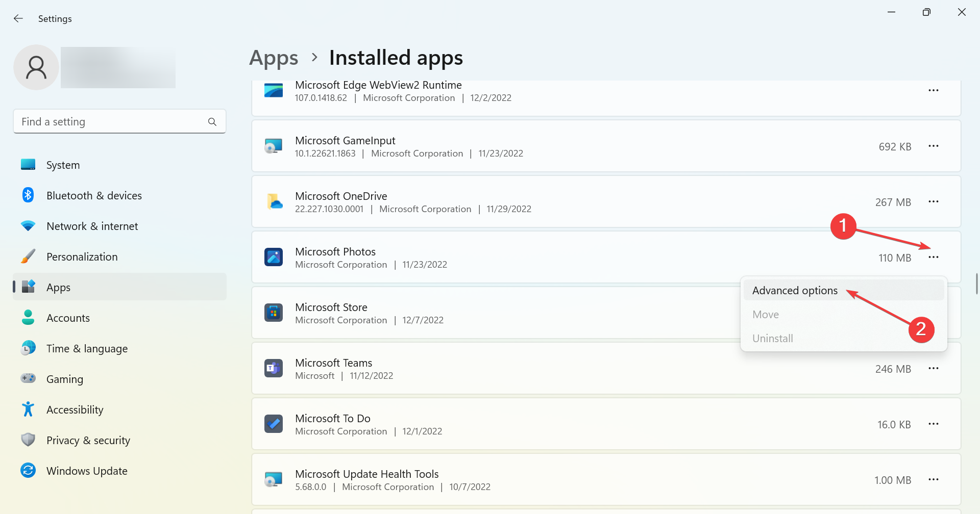
Task: Click the Accounts person icon
Action: click(28, 317)
